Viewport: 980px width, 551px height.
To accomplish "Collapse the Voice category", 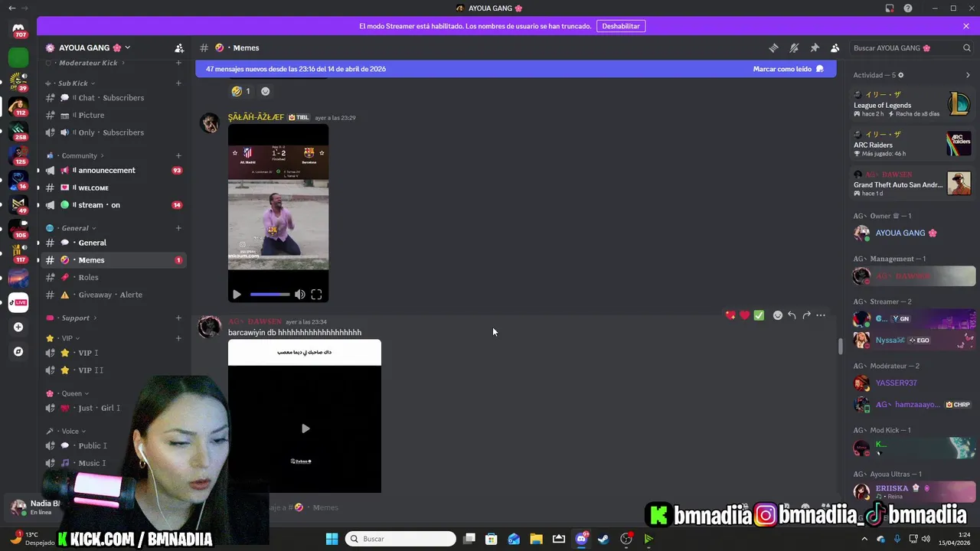I will click(66, 431).
